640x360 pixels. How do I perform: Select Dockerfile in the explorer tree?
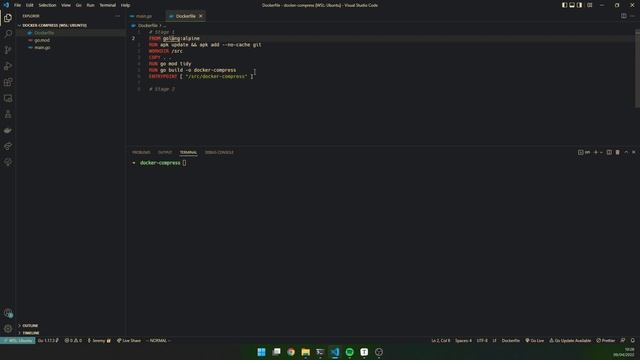coord(44,33)
